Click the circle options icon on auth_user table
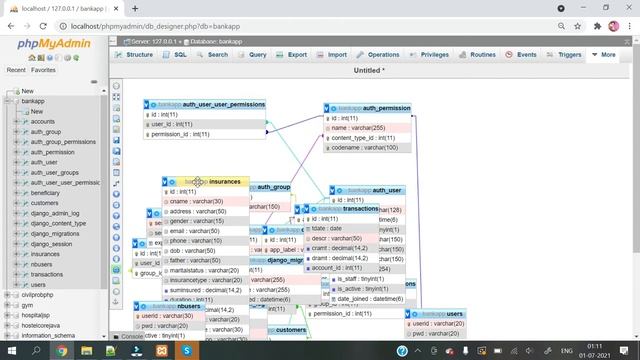 (x=340, y=191)
